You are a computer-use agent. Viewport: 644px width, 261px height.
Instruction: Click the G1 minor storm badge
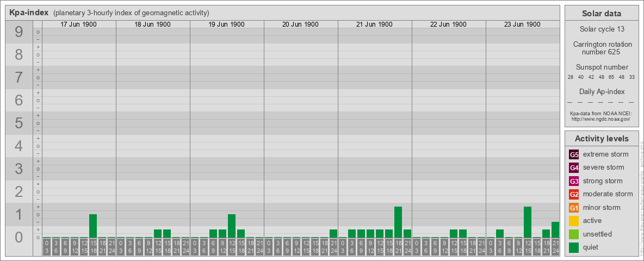(x=574, y=208)
